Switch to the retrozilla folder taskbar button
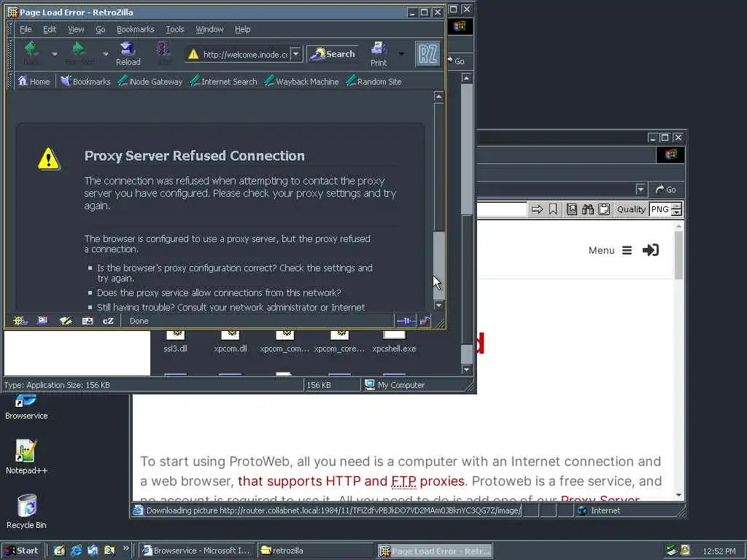The height and width of the screenshot is (560, 747). pos(316,551)
